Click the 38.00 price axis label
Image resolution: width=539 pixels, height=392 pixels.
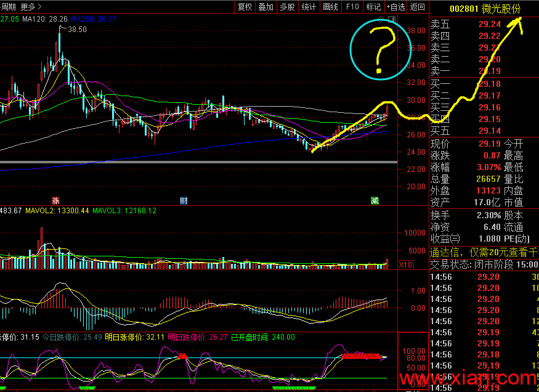(x=416, y=31)
